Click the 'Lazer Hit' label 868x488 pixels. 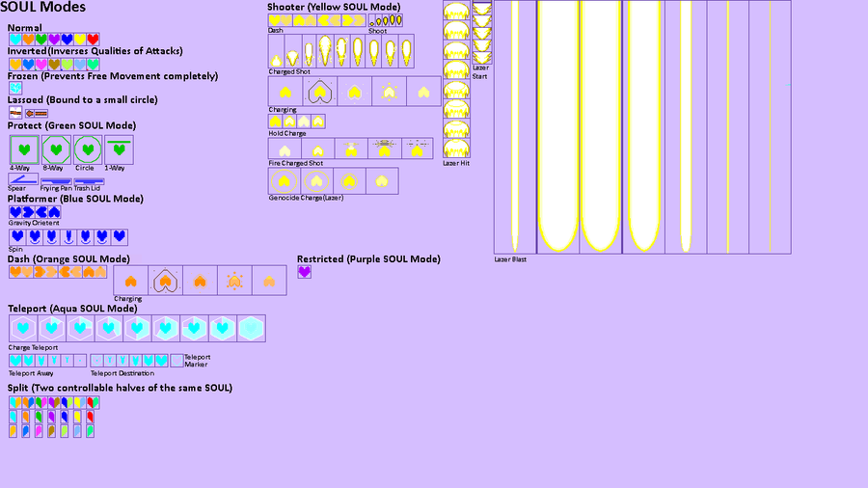456,163
